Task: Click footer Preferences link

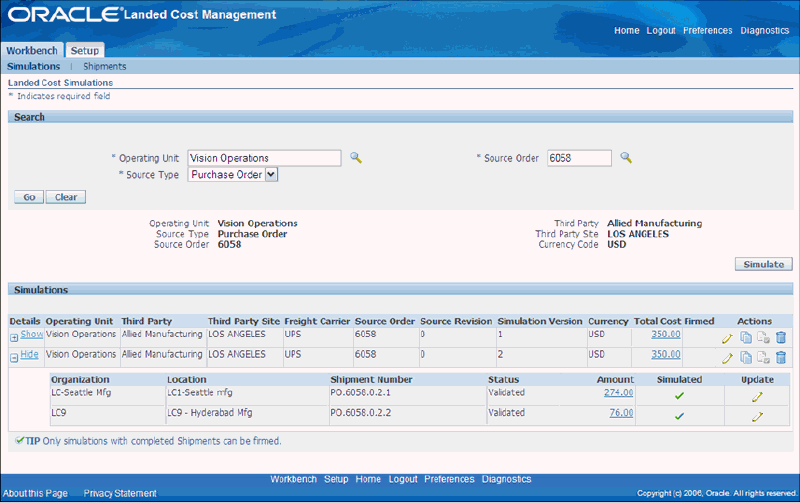Action: coord(449,479)
